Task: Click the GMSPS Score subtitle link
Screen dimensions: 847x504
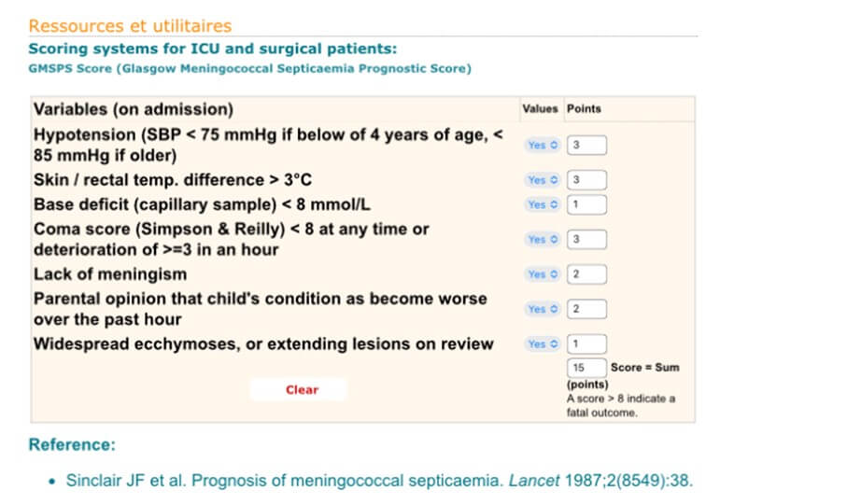Action: pos(249,68)
